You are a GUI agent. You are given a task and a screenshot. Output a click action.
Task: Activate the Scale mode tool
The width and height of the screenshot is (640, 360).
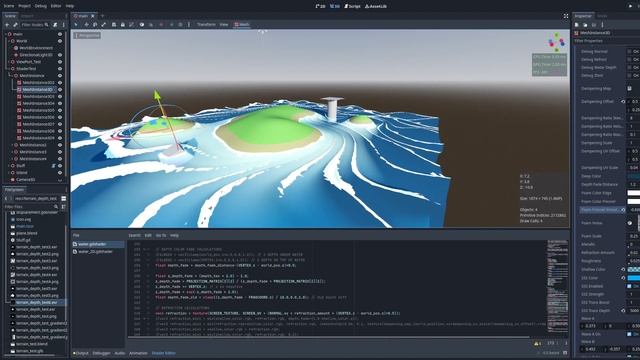104,24
